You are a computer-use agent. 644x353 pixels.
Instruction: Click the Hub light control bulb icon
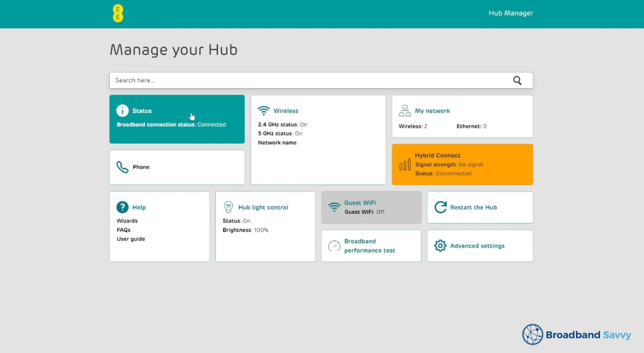click(228, 207)
